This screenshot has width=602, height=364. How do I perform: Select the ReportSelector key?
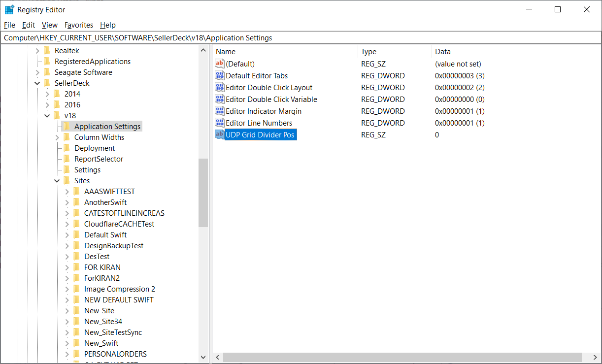click(x=99, y=159)
